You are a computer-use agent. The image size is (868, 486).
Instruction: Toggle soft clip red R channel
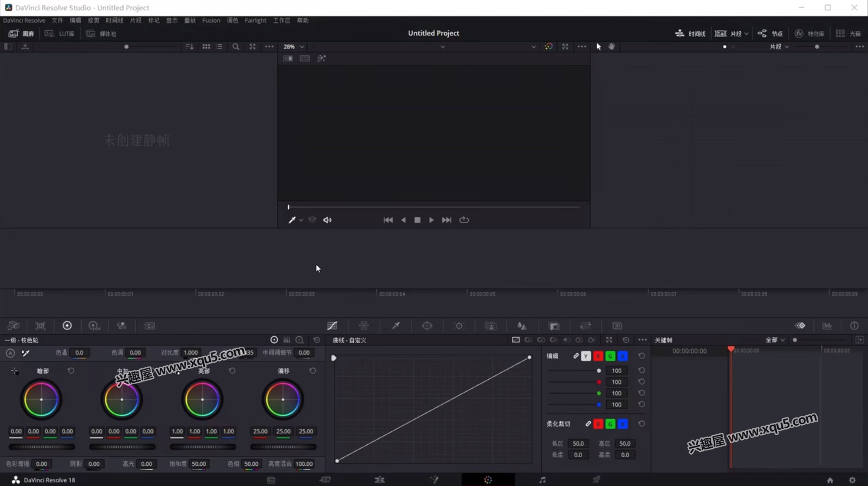tap(598, 424)
